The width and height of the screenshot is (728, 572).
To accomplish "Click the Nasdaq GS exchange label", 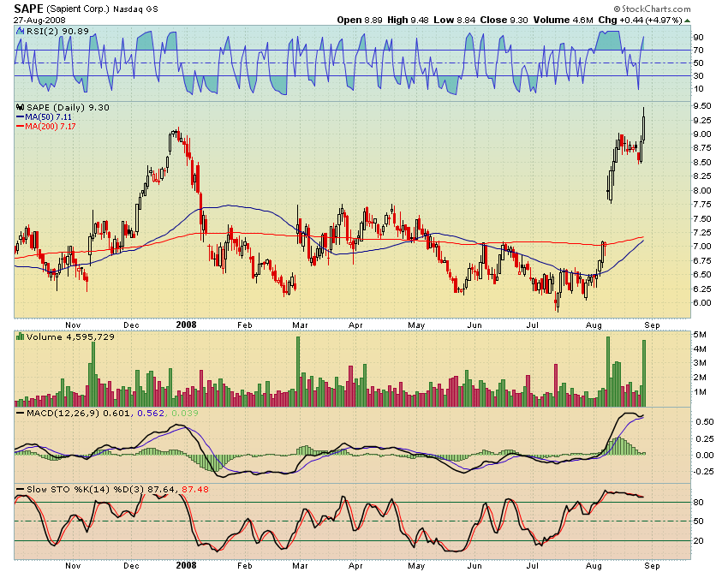I will coord(135,9).
